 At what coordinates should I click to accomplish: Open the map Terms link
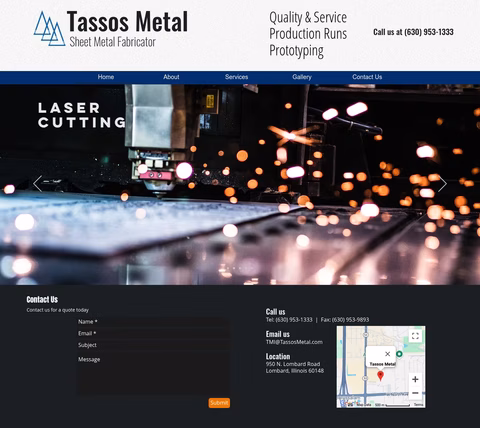click(x=418, y=405)
